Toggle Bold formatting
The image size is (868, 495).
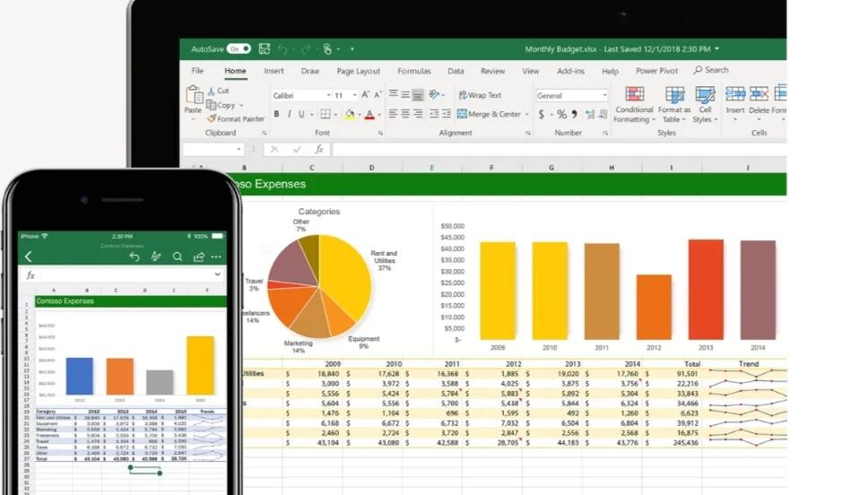tap(276, 114)
